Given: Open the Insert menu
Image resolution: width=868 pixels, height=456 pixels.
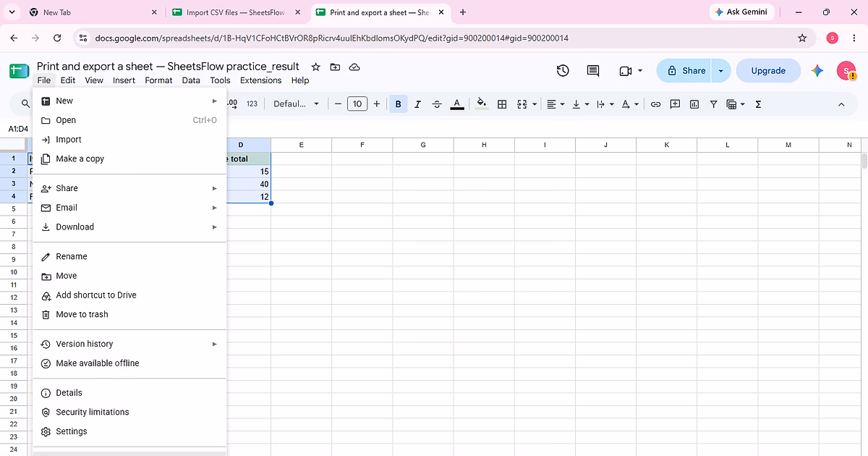Looking at the screenshot, I should click(124, 80).
